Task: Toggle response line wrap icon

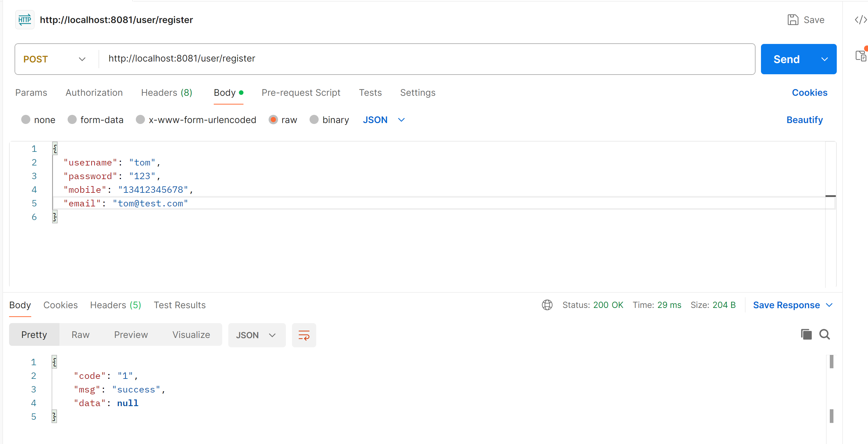Action: coord(303,335)
